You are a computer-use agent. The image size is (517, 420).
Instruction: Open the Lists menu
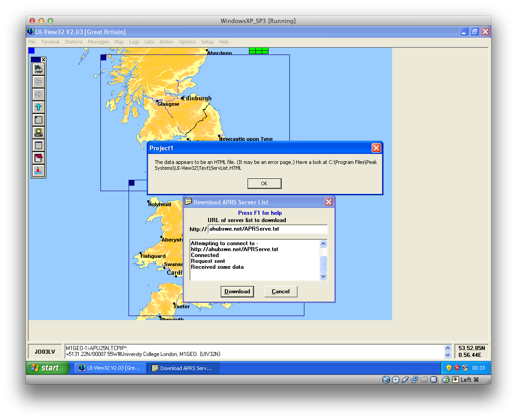149,42
